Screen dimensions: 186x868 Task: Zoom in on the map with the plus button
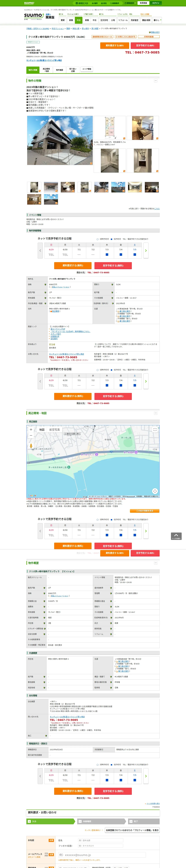[31, 430]
